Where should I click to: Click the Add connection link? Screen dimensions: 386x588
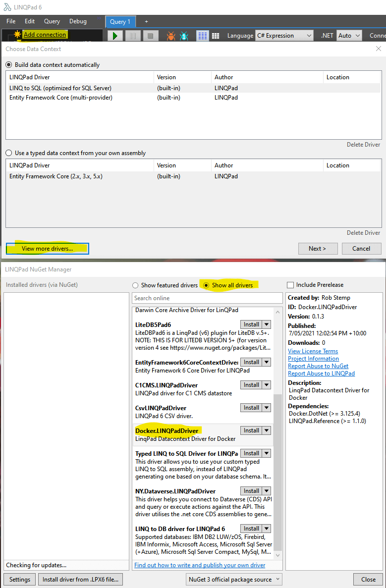(x=45, y=35)
